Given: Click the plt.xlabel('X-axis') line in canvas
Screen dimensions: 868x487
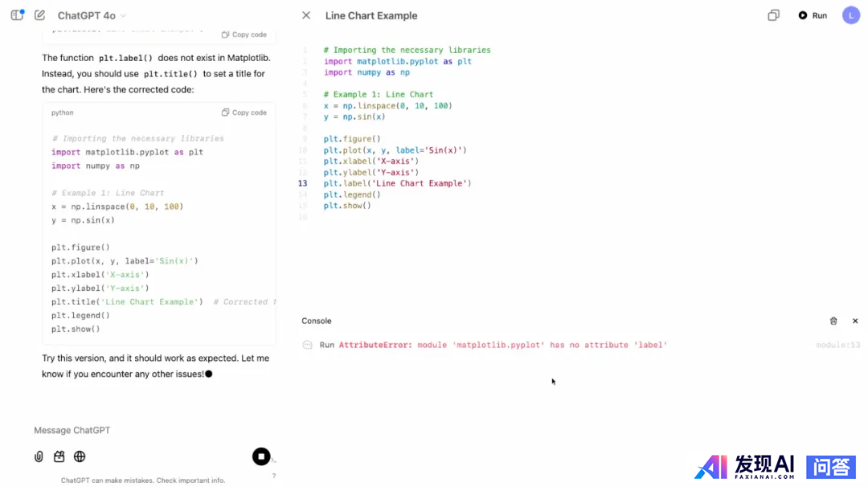Looking at the screenshot, I should coord(371,161).
